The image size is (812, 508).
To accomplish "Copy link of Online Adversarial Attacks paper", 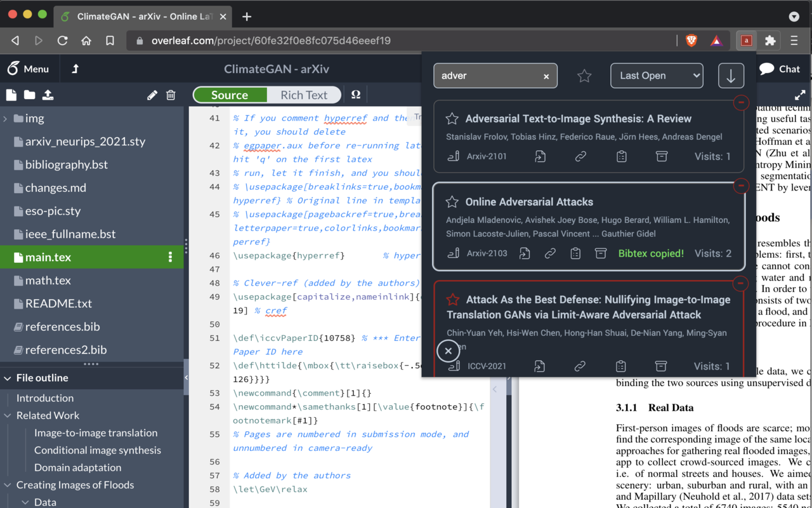I will tap(550, 253).
